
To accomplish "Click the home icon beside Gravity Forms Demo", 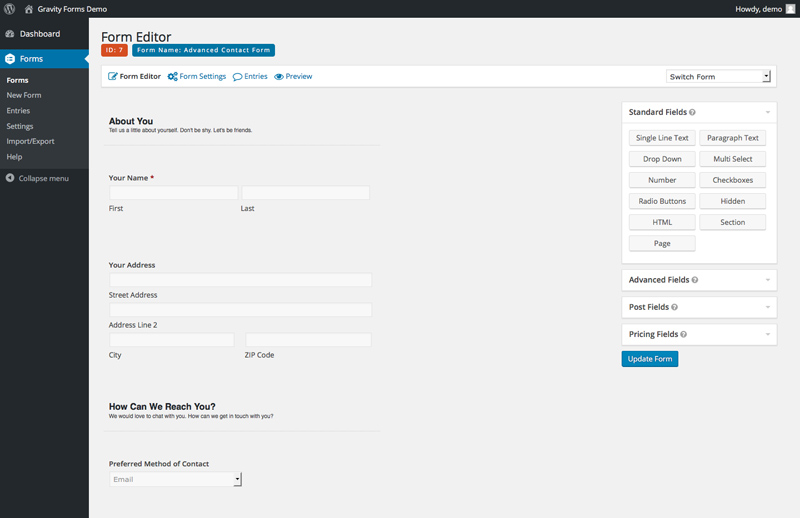I will [x=29, y=9].
